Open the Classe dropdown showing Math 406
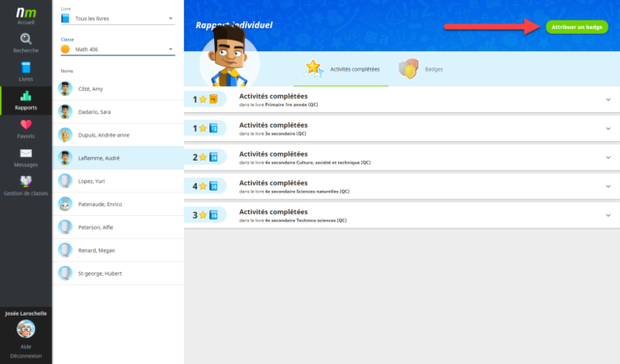The width and height of the screenshot is (620, 364). (117, 49)
